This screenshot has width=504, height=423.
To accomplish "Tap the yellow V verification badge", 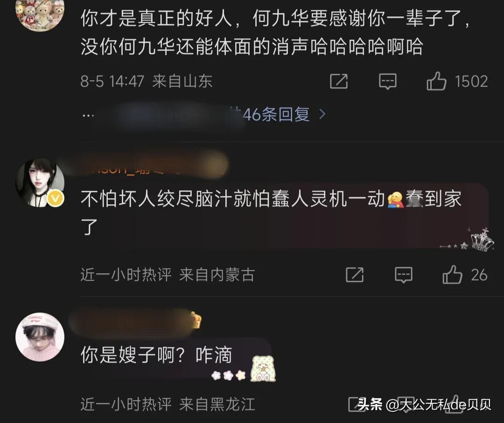I will [x=56, y=199].
